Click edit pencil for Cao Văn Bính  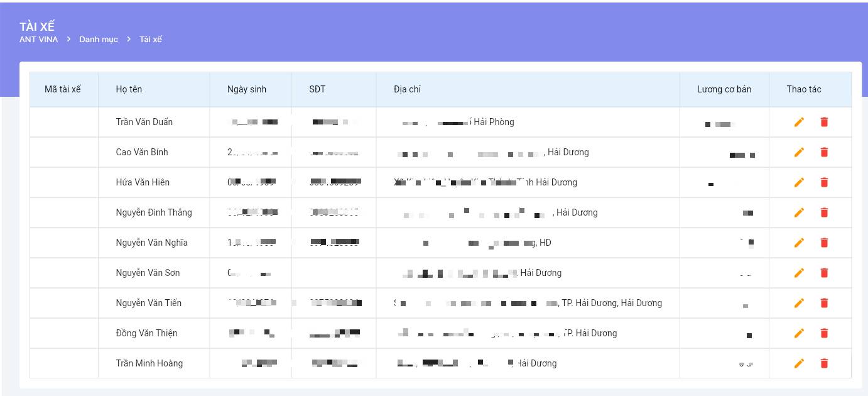[799, 152]
